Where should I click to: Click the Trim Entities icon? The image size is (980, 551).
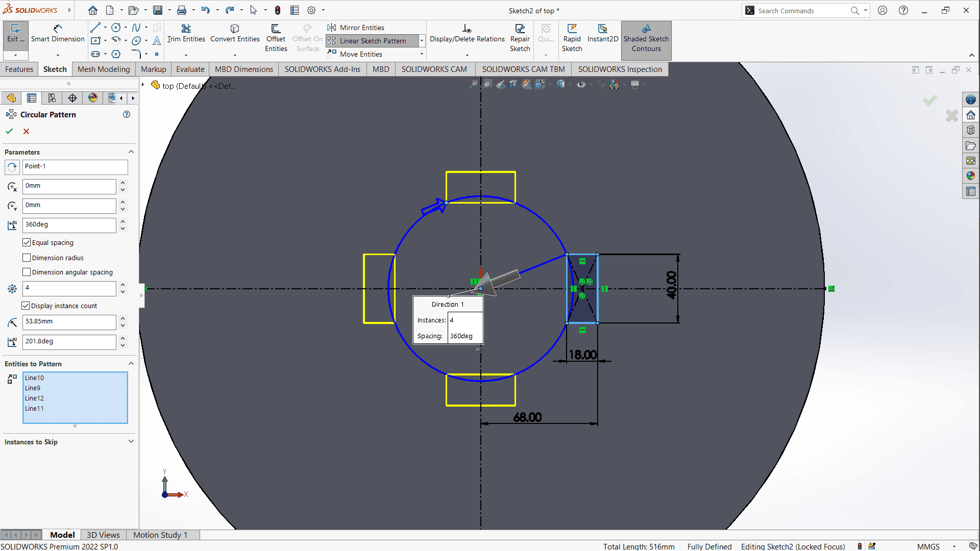pyautogui.click(x=186, y=29)
